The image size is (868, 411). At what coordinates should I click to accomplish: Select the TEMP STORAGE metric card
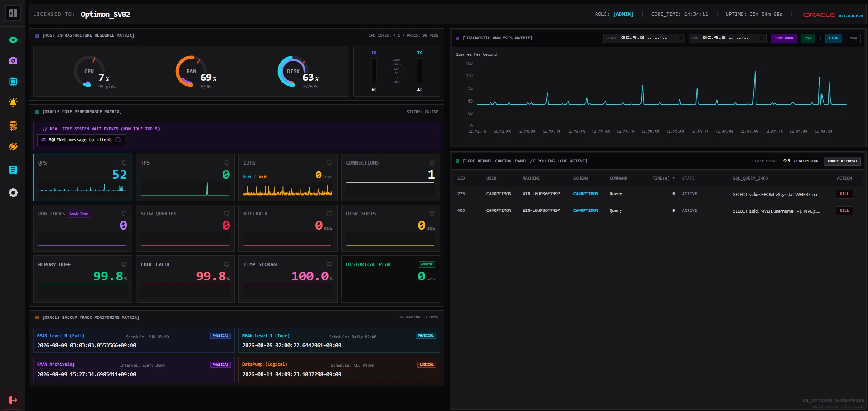288,279
